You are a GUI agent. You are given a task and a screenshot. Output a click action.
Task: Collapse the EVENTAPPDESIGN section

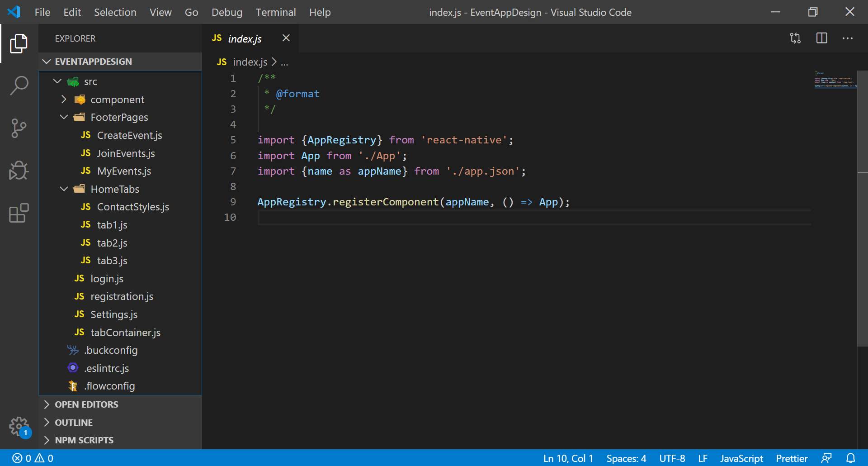tap(120, 62)
